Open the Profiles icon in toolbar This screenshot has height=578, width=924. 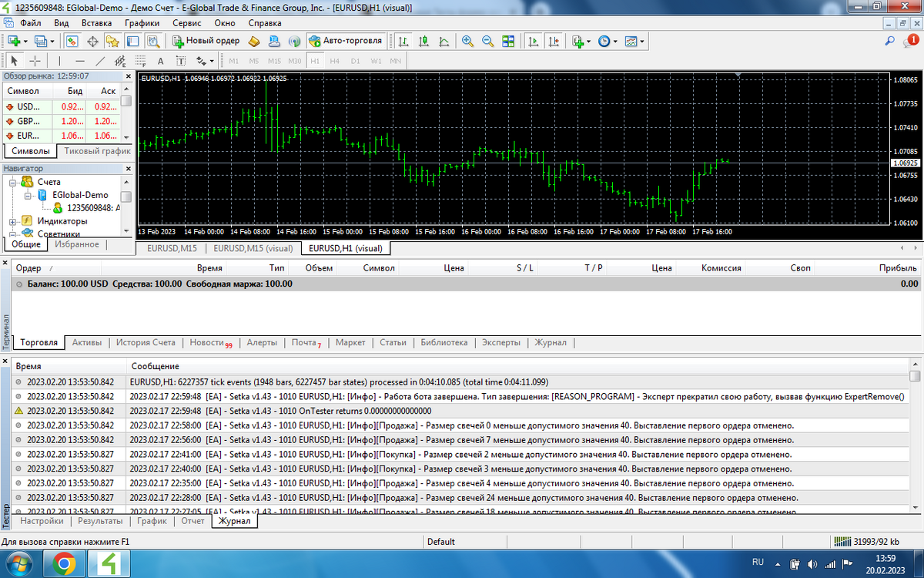click(x=41, y=41)
